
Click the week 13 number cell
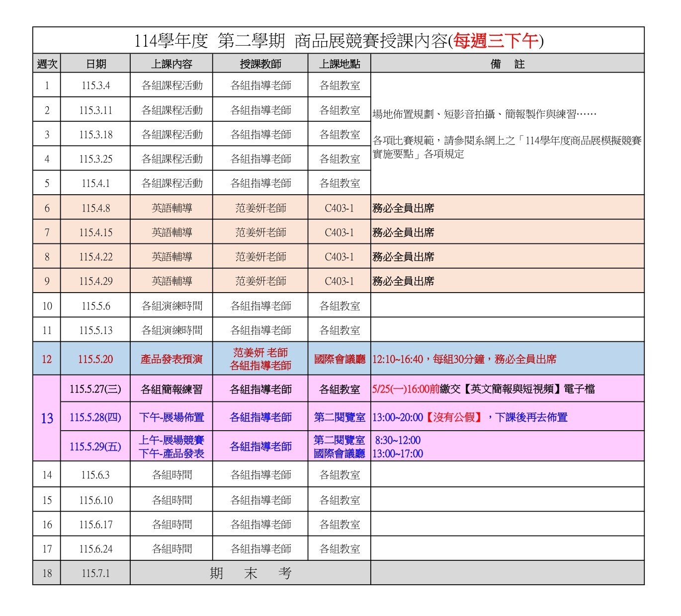tap(47, 418)
